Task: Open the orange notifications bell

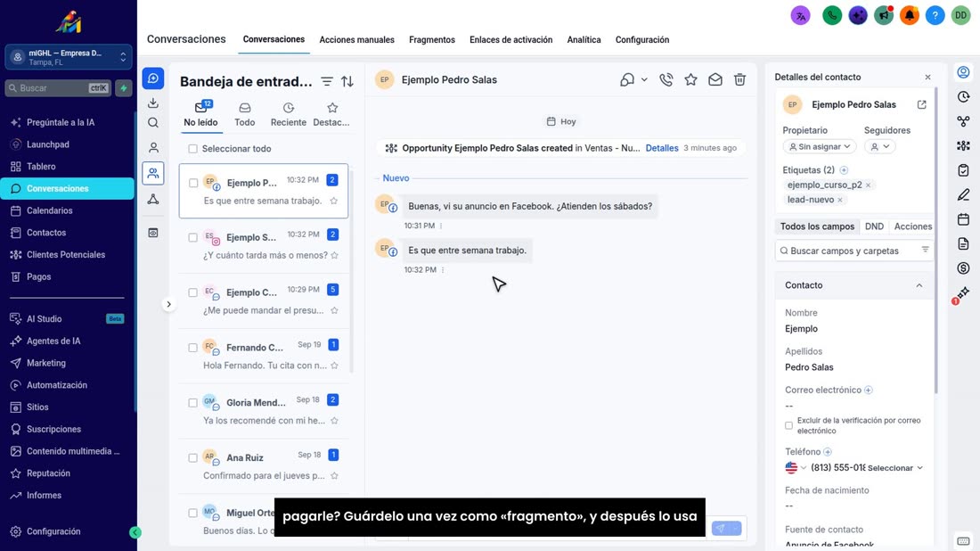Action: [910, 15]
